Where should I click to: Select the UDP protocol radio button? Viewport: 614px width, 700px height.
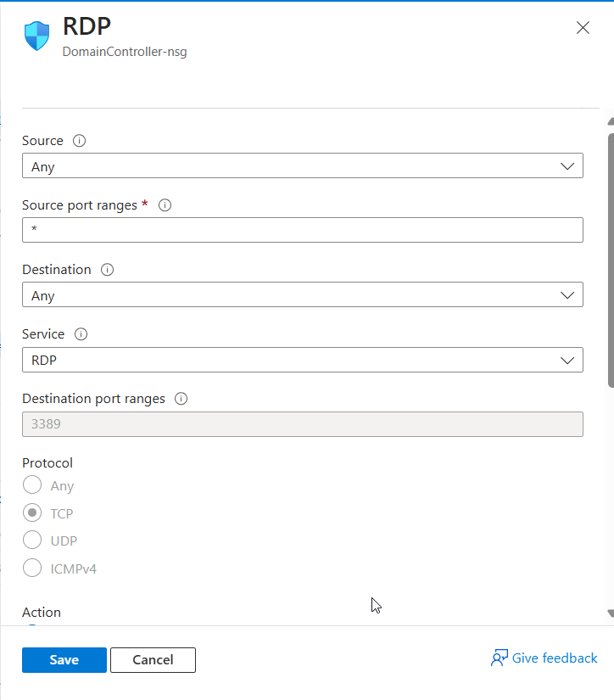(32, 540)
